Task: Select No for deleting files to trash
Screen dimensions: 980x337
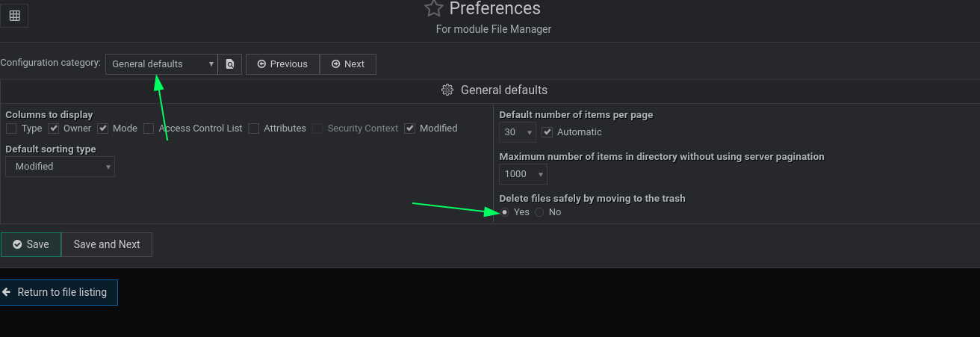Action: 539,212
